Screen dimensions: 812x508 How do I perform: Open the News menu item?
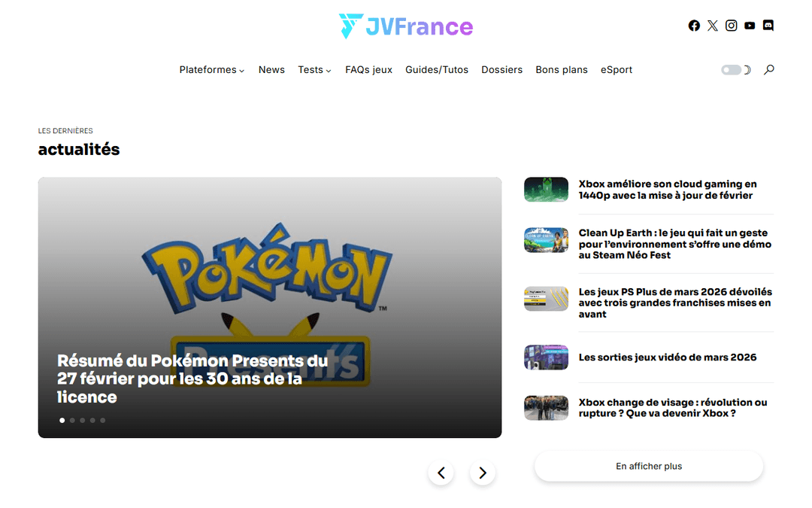pyautogui.click(x=271, y=69)
